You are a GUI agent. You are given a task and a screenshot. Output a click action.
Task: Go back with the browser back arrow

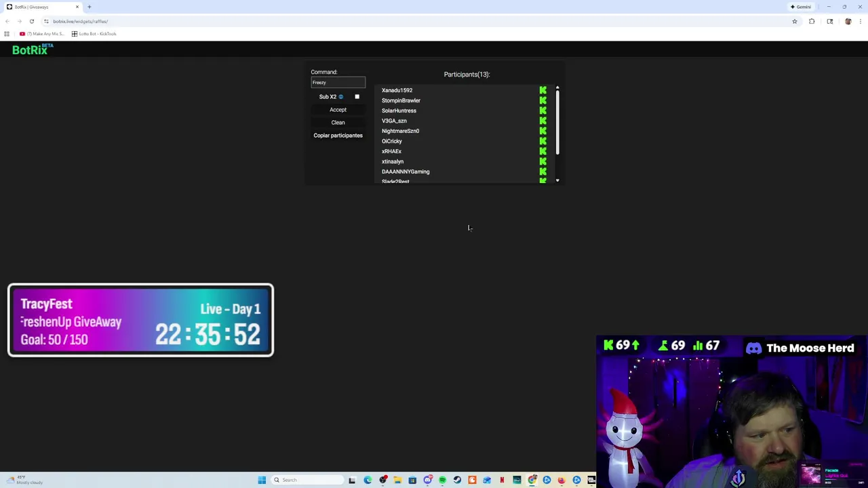7,21
